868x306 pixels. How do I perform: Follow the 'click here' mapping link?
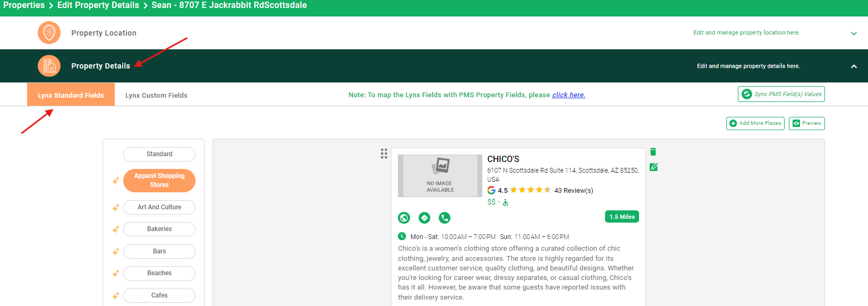pyautogui.click(x=568, y=95)
